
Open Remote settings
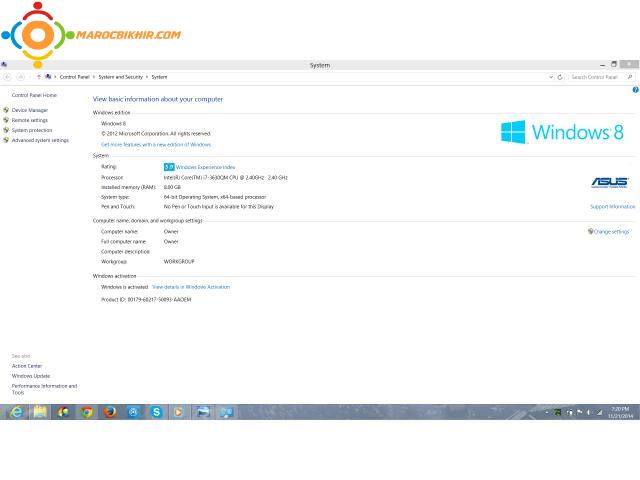(x=30, y=120)
